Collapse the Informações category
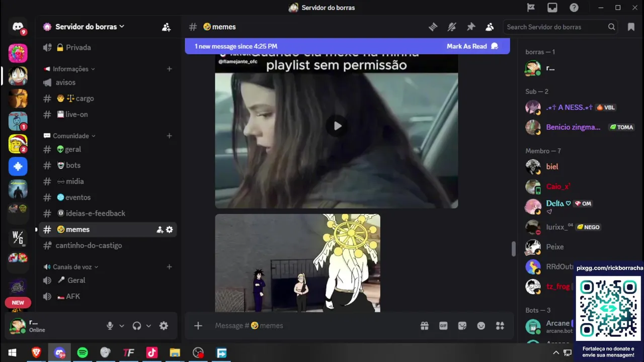The image size is (644, 362). coord(69,69)
